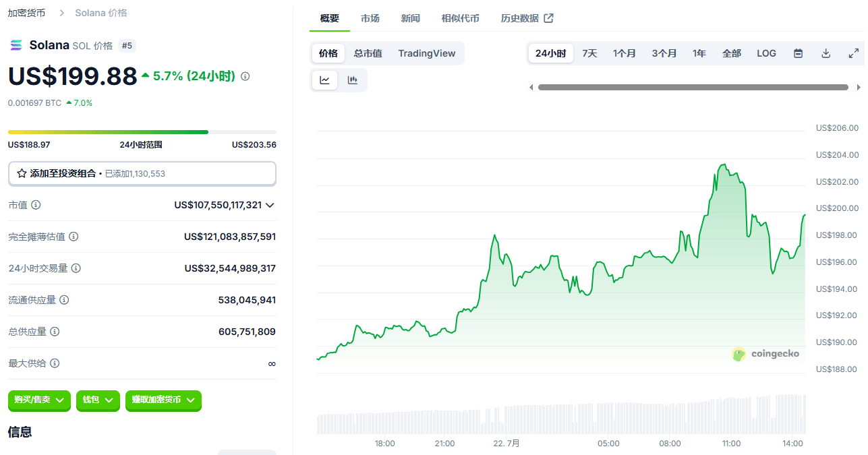The width and height of the screenshot is (868, 455).
Task: Open the 相似代币 tab
Action: click(461, 18)
